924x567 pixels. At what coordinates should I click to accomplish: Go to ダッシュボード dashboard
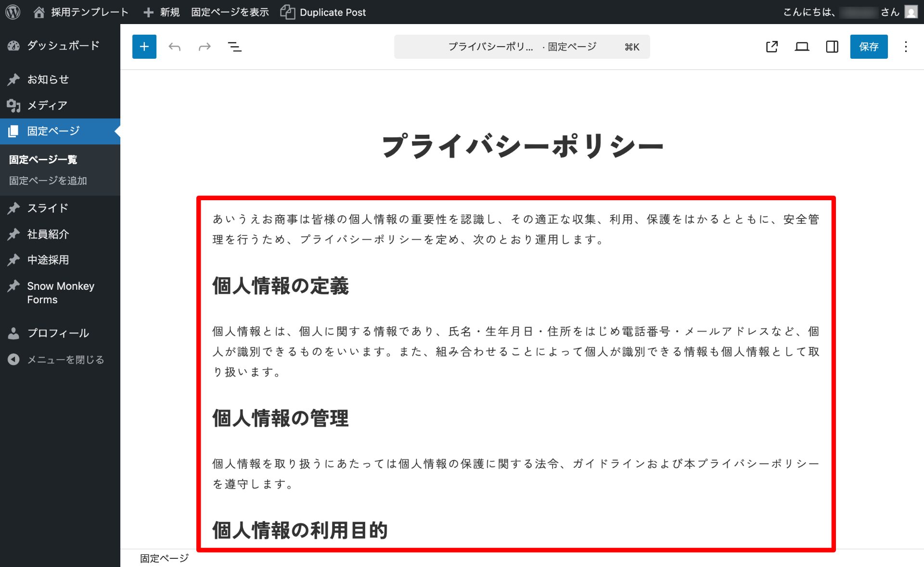pos(63,45)
